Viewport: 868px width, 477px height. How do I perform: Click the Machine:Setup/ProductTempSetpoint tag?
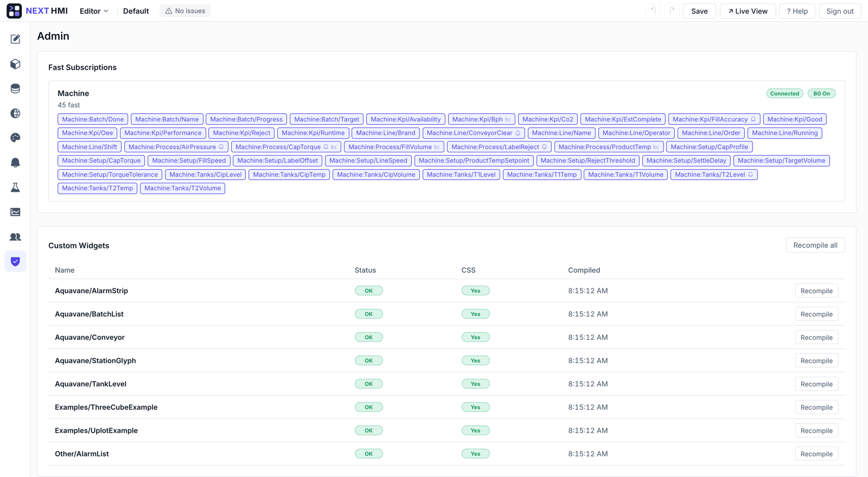474,160
